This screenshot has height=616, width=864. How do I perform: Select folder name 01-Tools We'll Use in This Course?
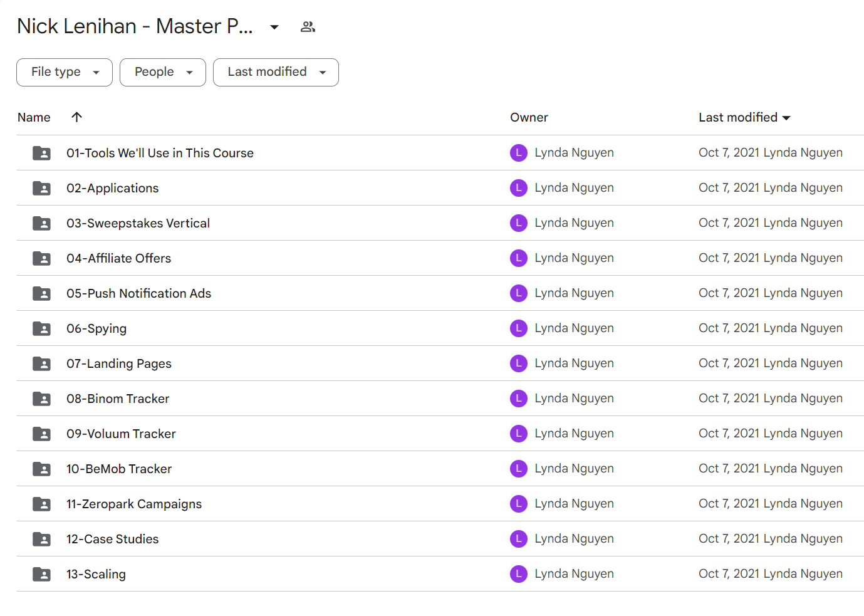160,153
